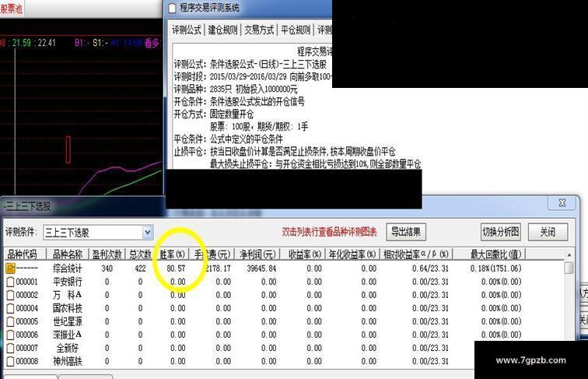This screenshot has height=379, width=588.
Task: Expand the 评测条件 dropdown arrow
Action: (x=148, y=233)
